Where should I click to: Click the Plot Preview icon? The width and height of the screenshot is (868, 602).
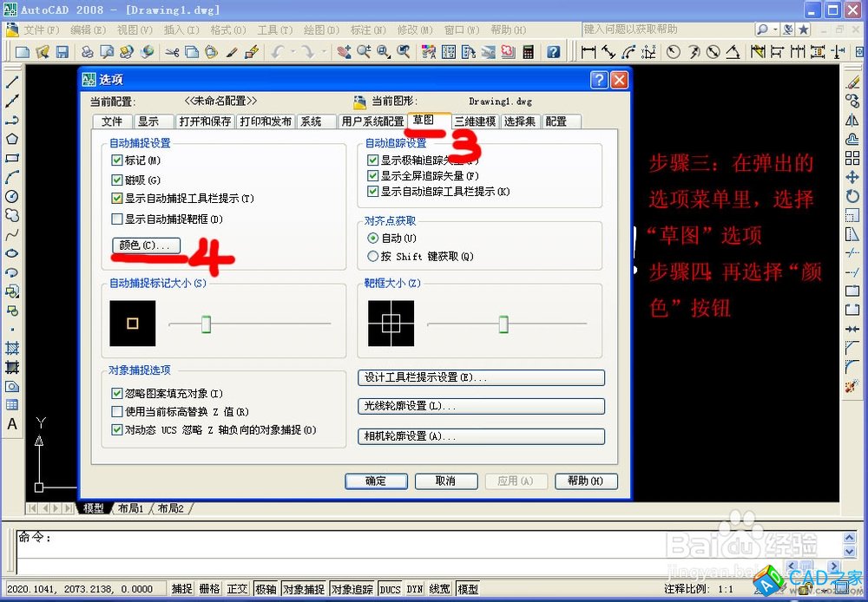tap(106, 53)
